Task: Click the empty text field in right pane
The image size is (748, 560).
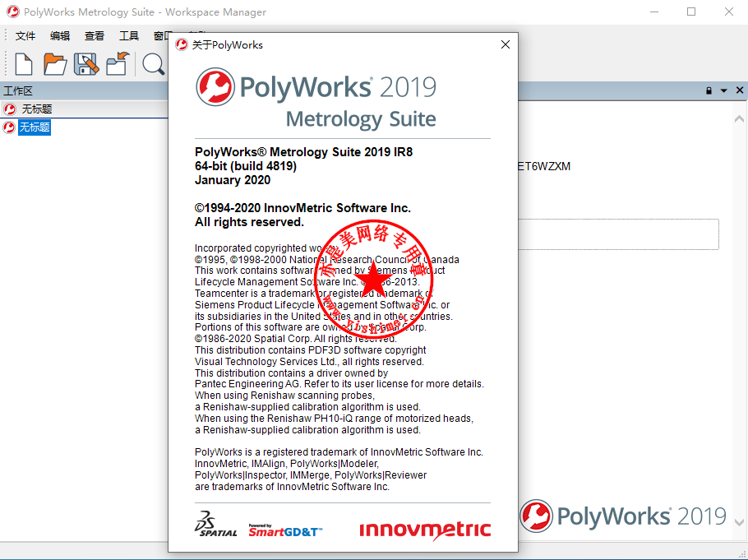Action: (x=618, y=234)
